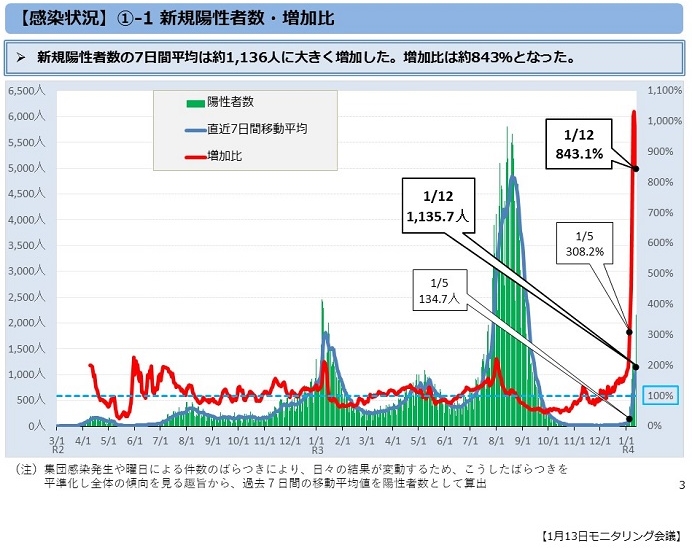694x550 pixels.
Task: Select the (注) footnote text below the chart
Action: [x=292, y=476]
